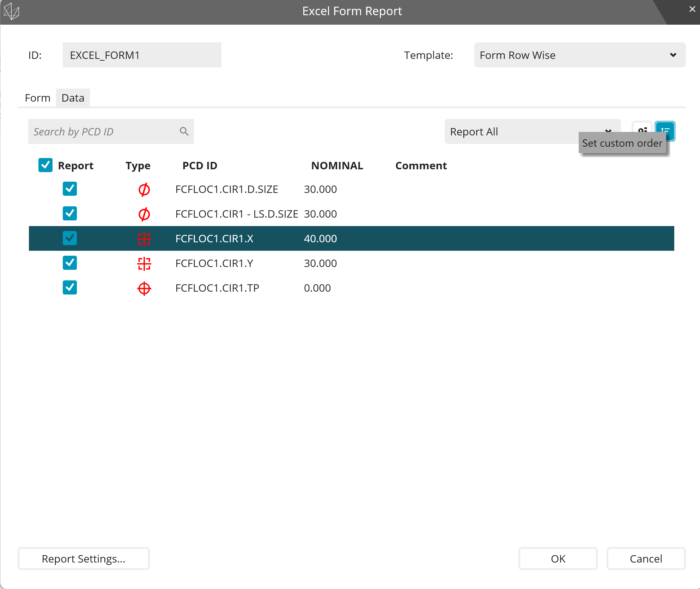Click the ID field EXCEL_FORM1
The width and height of the screenshot is (700, 589).
(142, 55)
